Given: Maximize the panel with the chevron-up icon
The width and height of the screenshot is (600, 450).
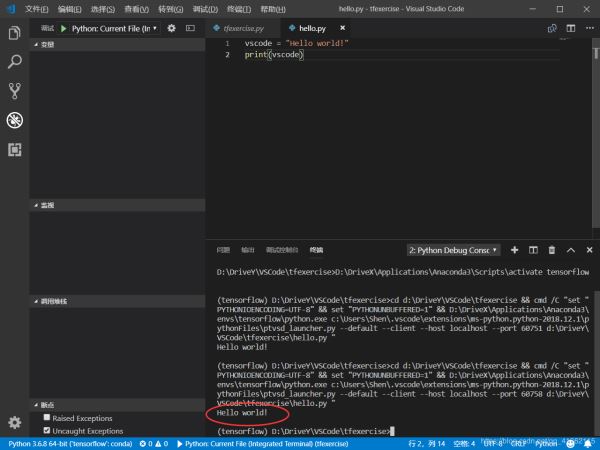Looking at the screenshot, I should coord(571,250).
